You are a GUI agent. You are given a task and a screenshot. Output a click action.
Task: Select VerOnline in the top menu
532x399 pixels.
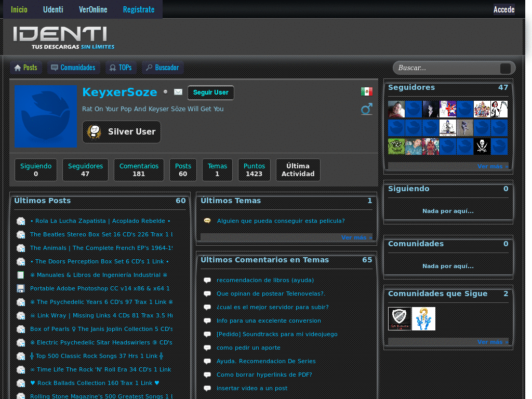[x=93, y=9]
